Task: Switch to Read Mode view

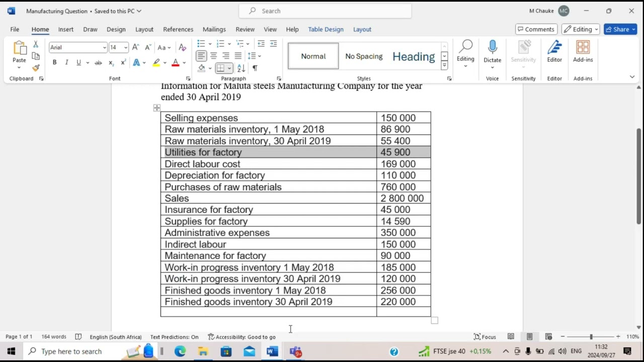Action: [511, 336]
